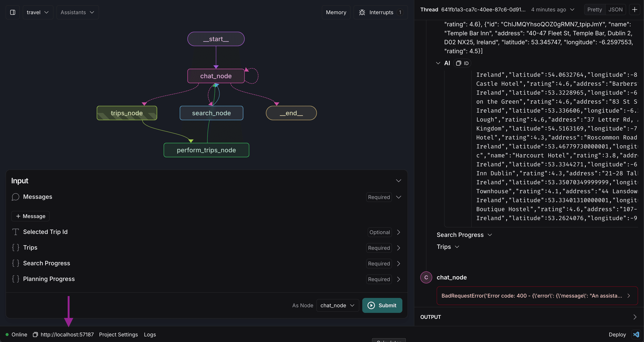The image size is (644, 342).
Task: Switch to JSON view
Action: [615, 10]
